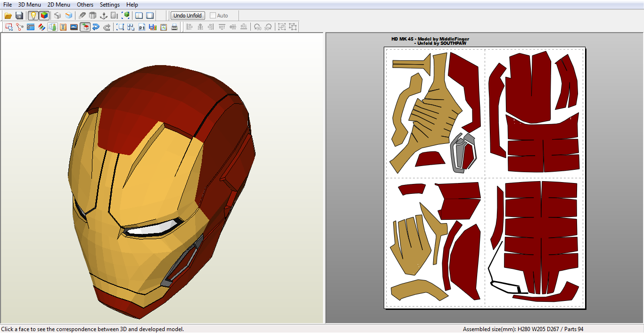Select the colored pencils edge color tool
The height and width of the screenshot is (333, 644).
tap(41, 27)
